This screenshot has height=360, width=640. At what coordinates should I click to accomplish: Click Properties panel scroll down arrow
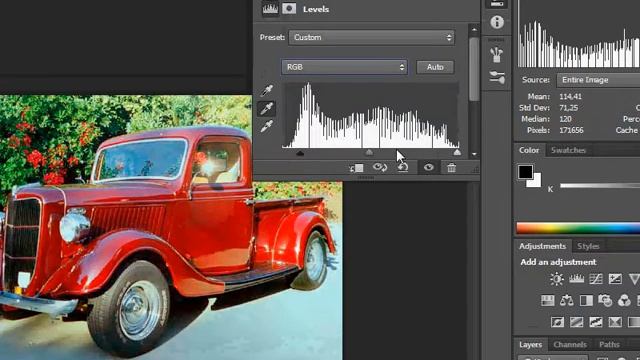[x=474, y=154]
